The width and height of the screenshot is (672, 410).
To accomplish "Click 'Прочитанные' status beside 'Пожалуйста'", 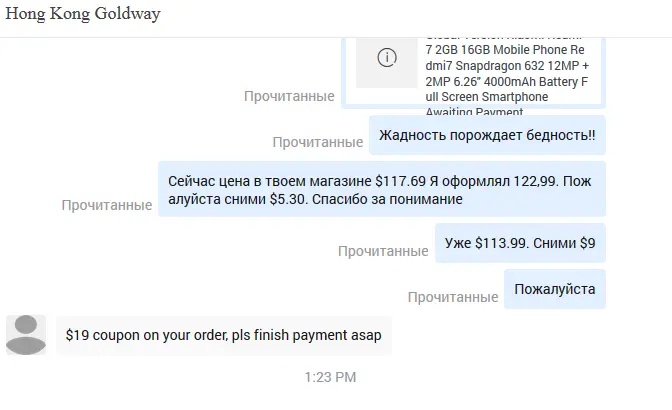I will (x=453, y=297).
